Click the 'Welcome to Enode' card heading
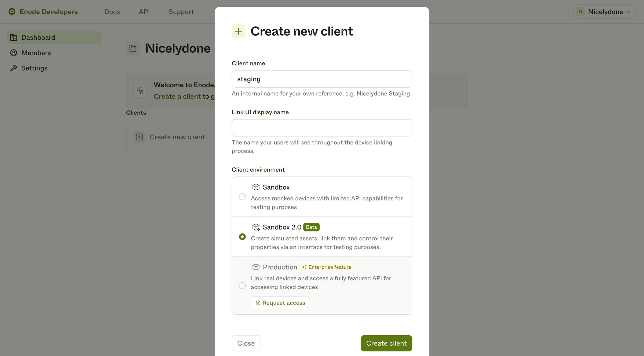The height and width of the screenshot is (356, 644). tap(184, 85)
